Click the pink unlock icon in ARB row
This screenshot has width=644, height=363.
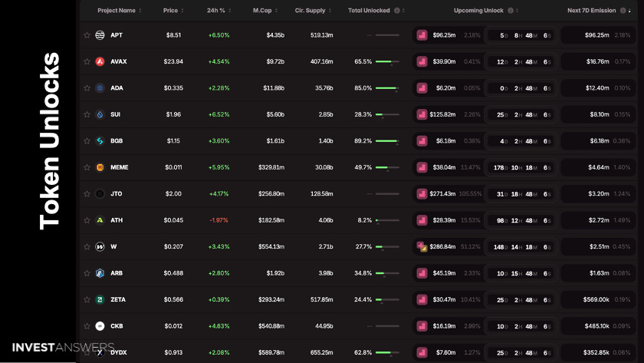click(422, 273)
